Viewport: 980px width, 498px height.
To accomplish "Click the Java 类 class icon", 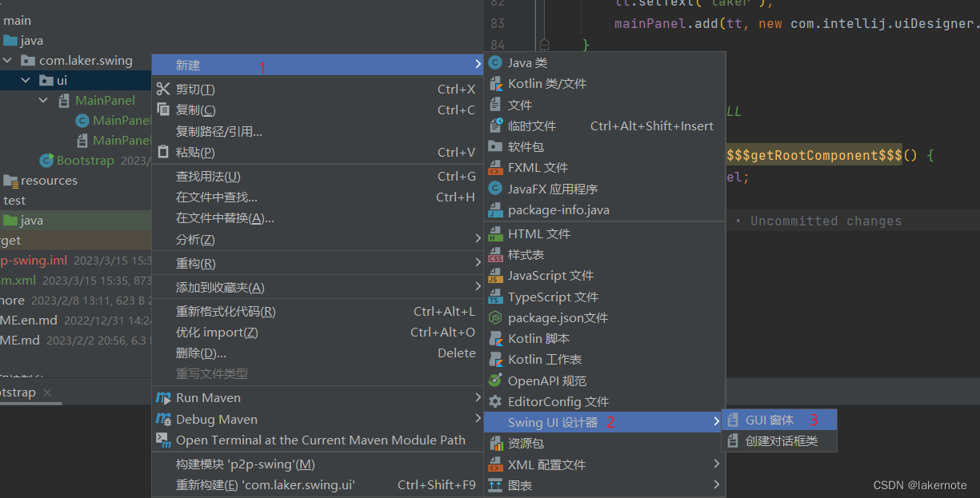I will (x=495, y=63).
